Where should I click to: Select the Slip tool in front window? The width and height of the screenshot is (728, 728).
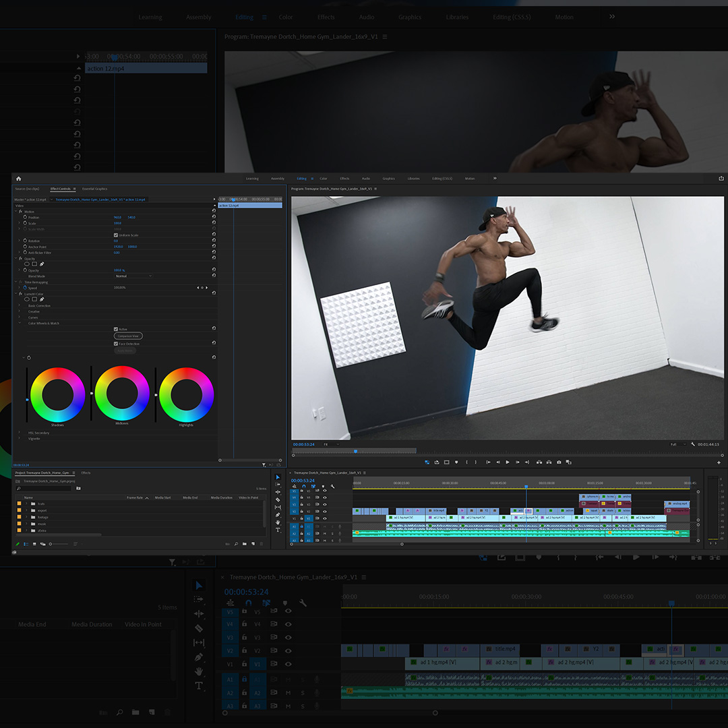[x=278, y=507]
